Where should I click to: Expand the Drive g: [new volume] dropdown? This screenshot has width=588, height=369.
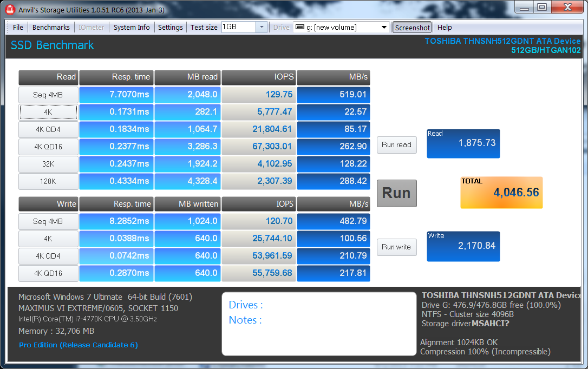384,27
